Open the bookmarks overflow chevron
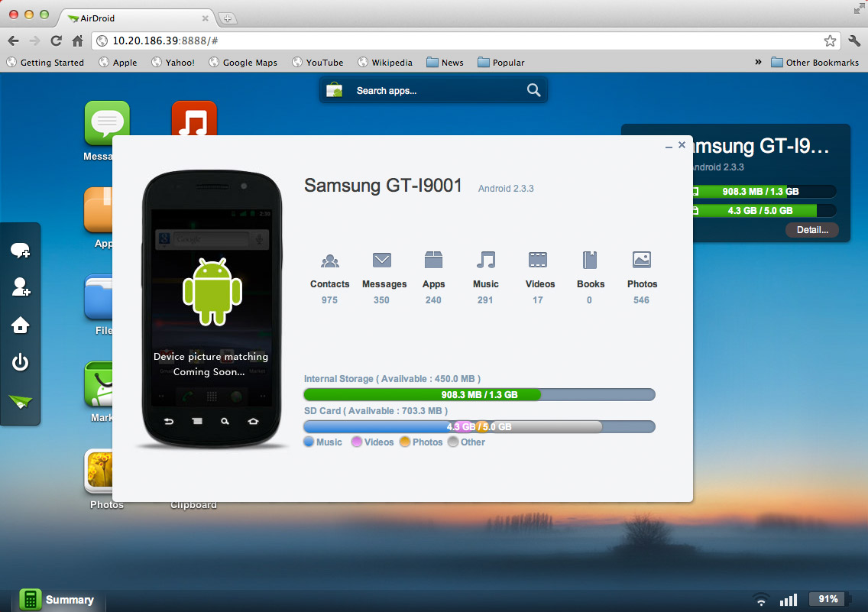This screenshot has height=612, width=868. click(757, 62)
